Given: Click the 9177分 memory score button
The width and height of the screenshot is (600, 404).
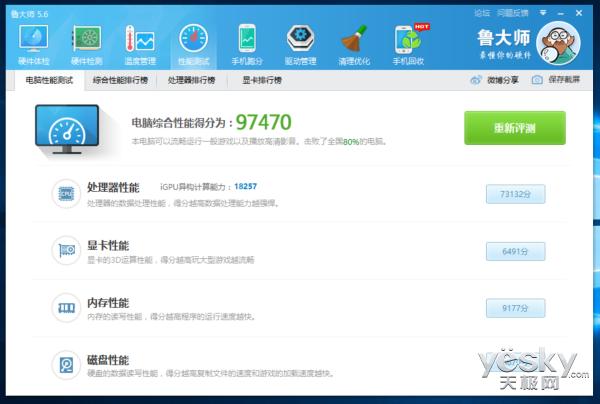Looking at the screenshot, I should click(x=515, y=308).
